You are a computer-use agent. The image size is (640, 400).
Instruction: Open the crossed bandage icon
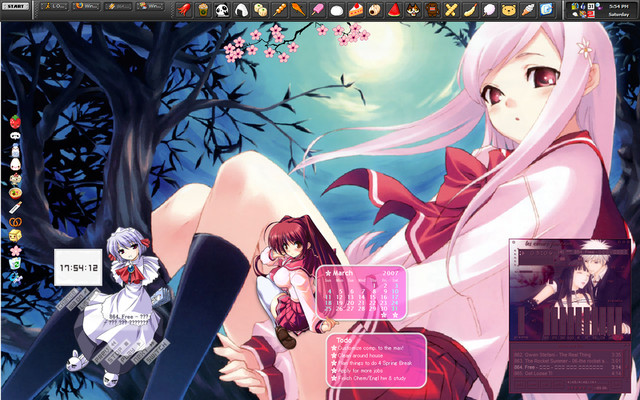(x=451, y=10)
